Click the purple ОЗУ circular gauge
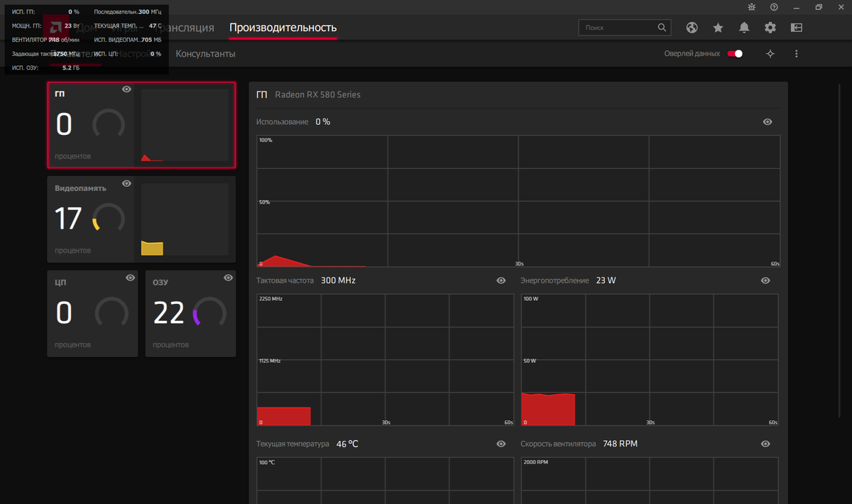This screenshot has width=852, height=504. [x=209, y=312]
